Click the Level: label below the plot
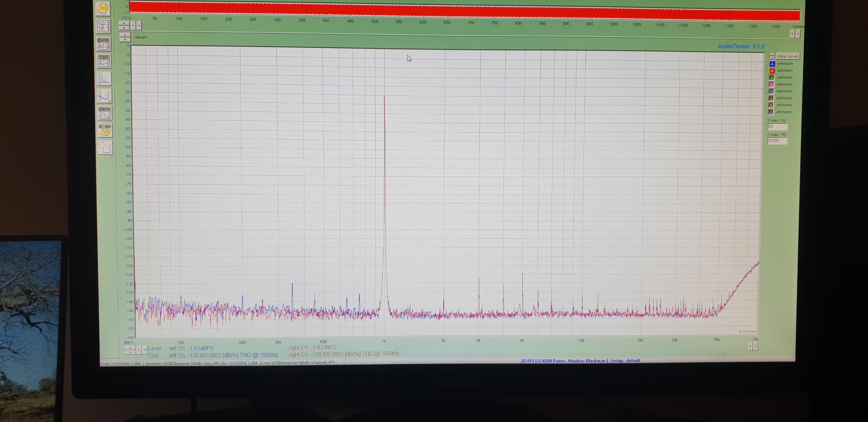 tap(155, 349)
